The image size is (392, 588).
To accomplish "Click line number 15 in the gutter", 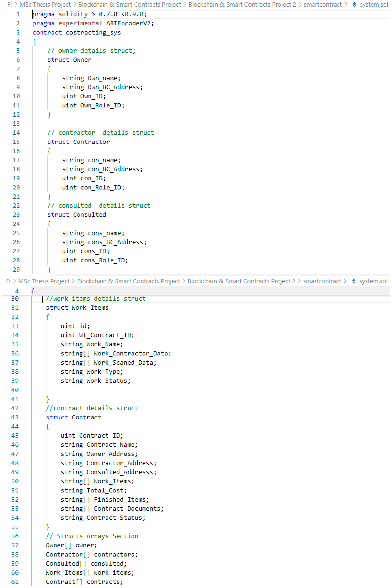I will point(16,142).
